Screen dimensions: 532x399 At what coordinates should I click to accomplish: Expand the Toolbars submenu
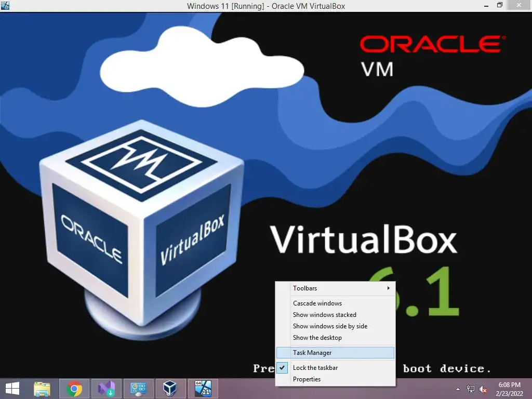335,288
